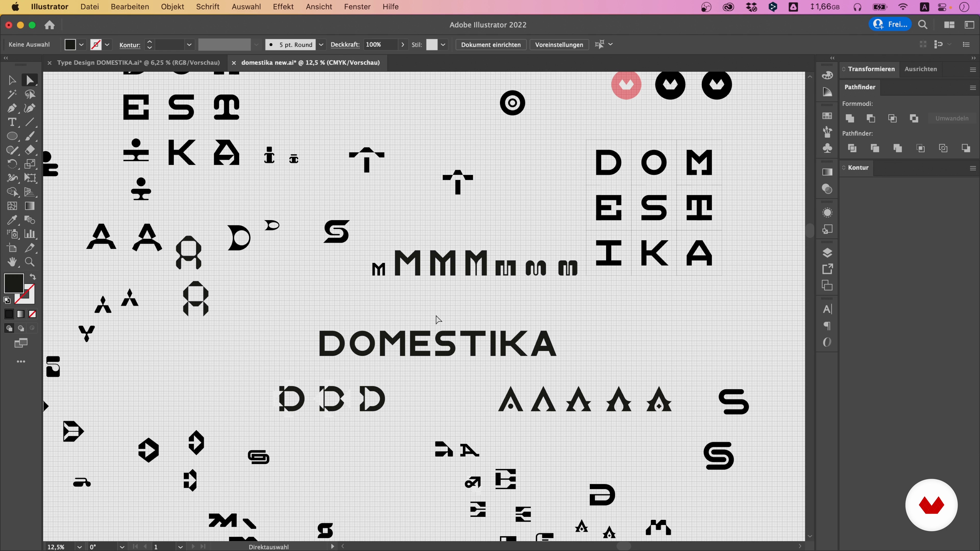980x551 pixels.
Task: Click the Minus Front shape mode icon
Action: 871,119
